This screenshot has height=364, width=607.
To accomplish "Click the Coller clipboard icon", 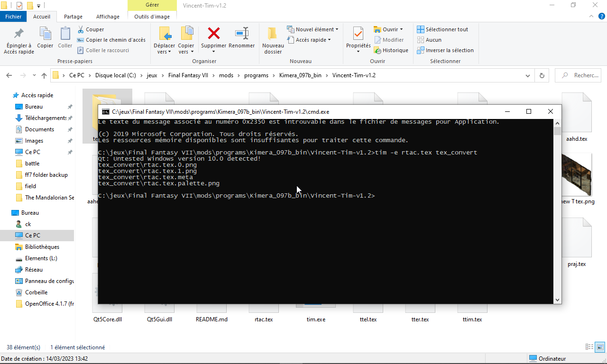I will tap(65, 34).
